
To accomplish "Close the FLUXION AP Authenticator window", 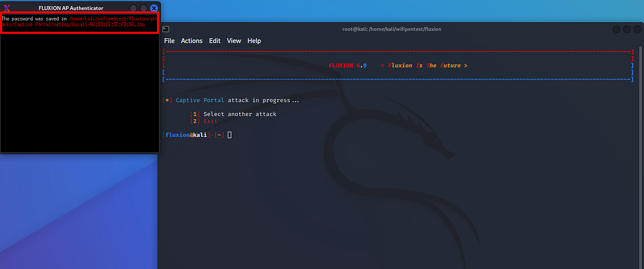I will click(154, 8).
